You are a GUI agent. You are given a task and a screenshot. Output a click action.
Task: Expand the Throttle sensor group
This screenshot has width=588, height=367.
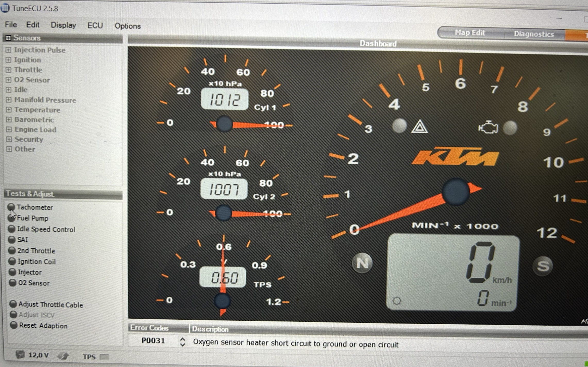(x=8, y=70)
